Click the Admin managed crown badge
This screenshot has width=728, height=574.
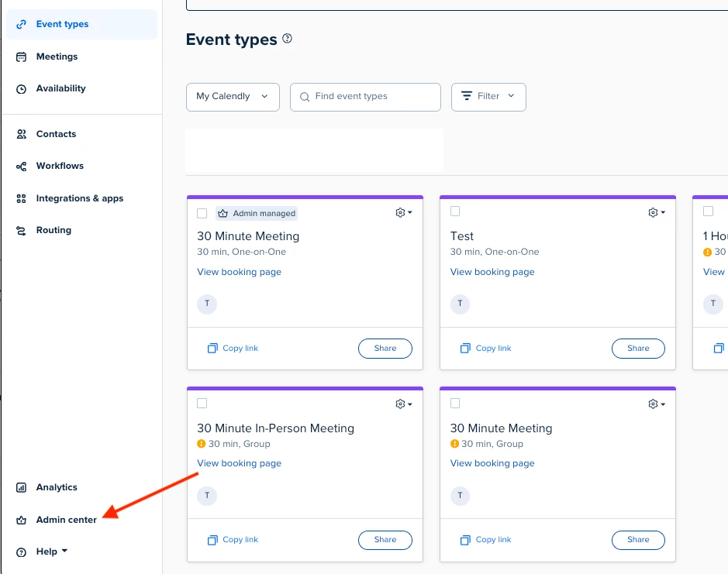pyautogui.click(x=257, y=214)
